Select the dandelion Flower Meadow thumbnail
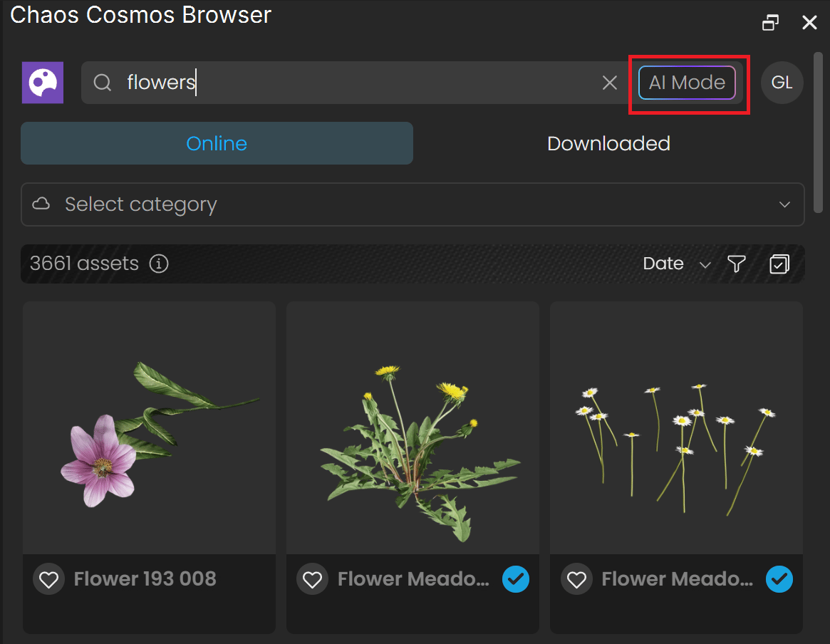Screen dimensions: 830x644 (413, 428)
